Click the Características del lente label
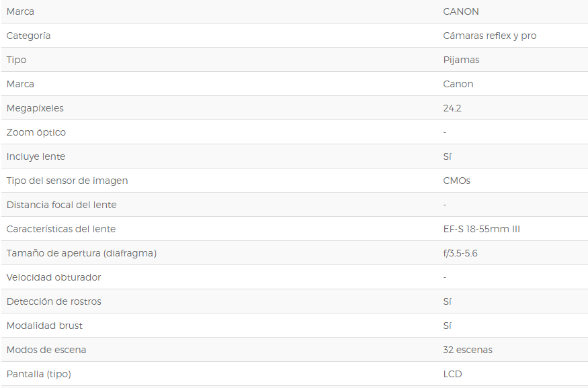The width and height of the screenshot is (588, 388). pyautogui.click(x=61, y=229)
